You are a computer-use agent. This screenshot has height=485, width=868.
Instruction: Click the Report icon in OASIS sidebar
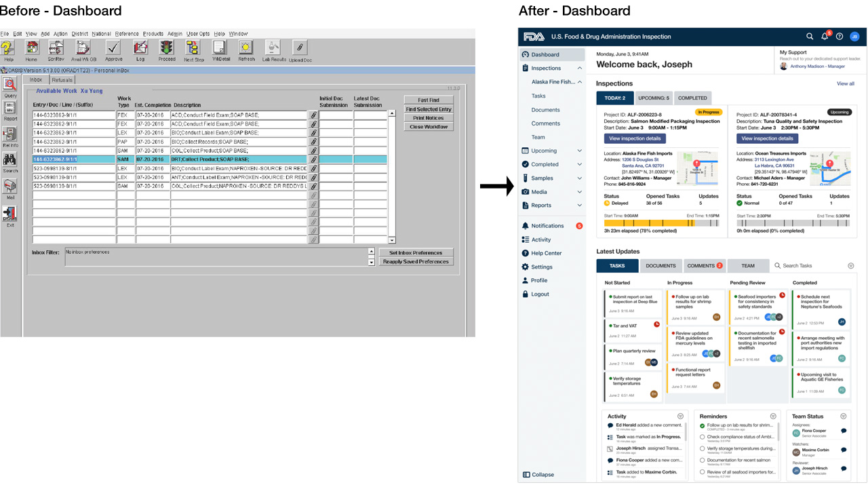pos(9,109)
